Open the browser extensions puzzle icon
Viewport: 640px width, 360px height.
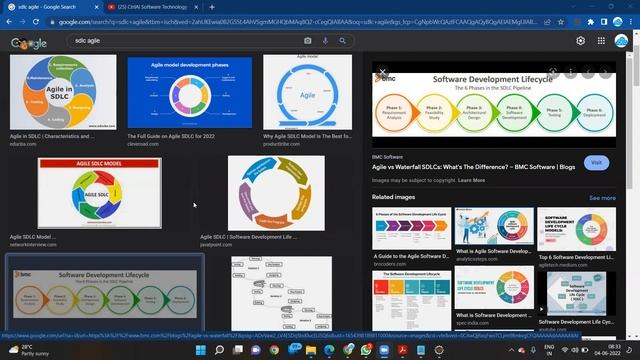(x=590, y=22)
